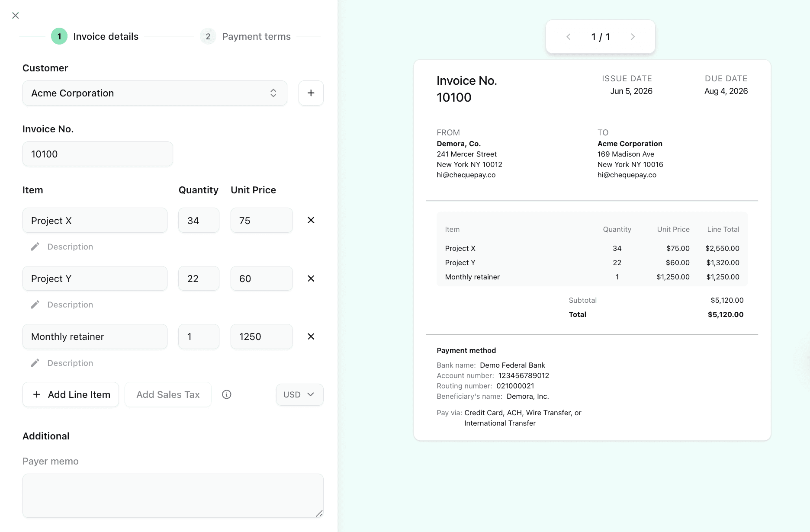Screen dimensions: 810x532
Task: Focus the unit price field showing 1250
Action: pyautogui.click(x=261, y=337)
